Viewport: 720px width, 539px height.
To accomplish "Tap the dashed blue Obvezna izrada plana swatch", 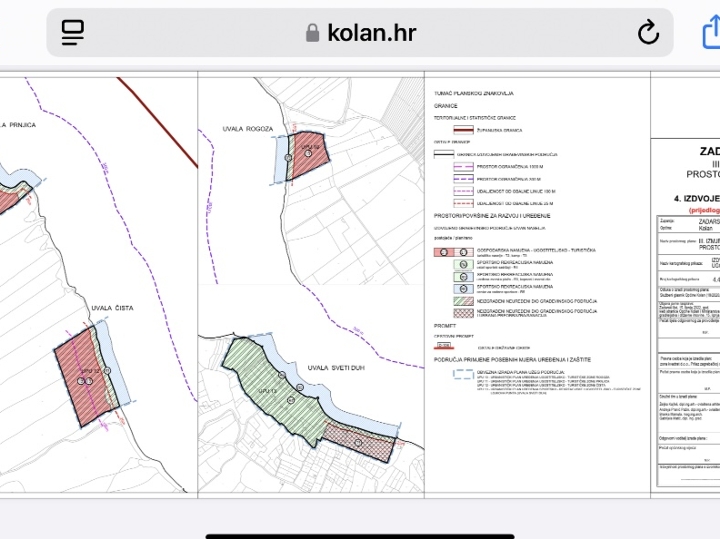I will point(463,374).
